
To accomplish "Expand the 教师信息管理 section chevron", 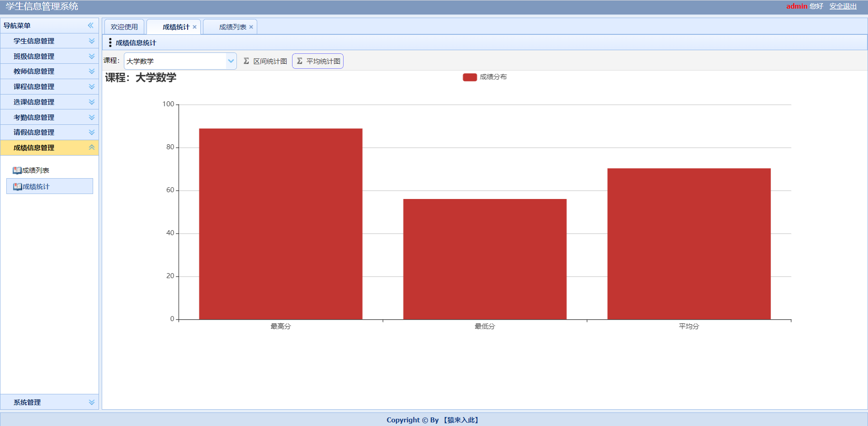I will 92,71.
